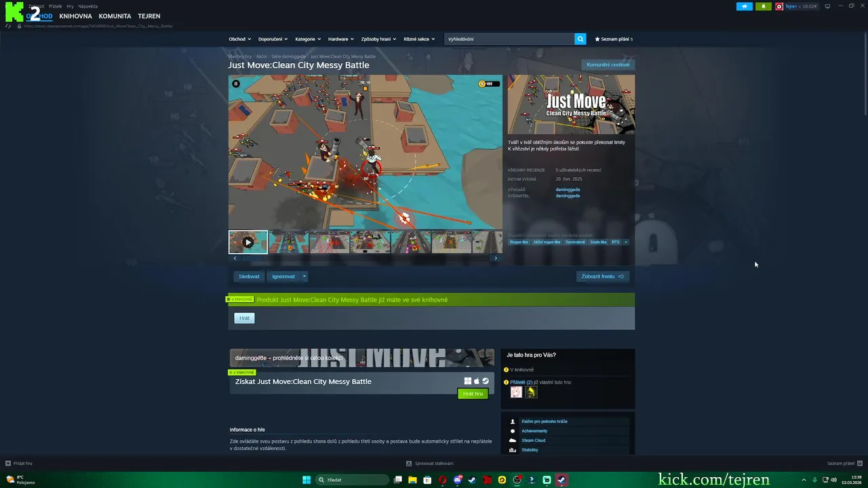Image resolution: width=868 pixels, height=488 pixels.
Task: Open the RTS tag
Action: tap(616, 242)
